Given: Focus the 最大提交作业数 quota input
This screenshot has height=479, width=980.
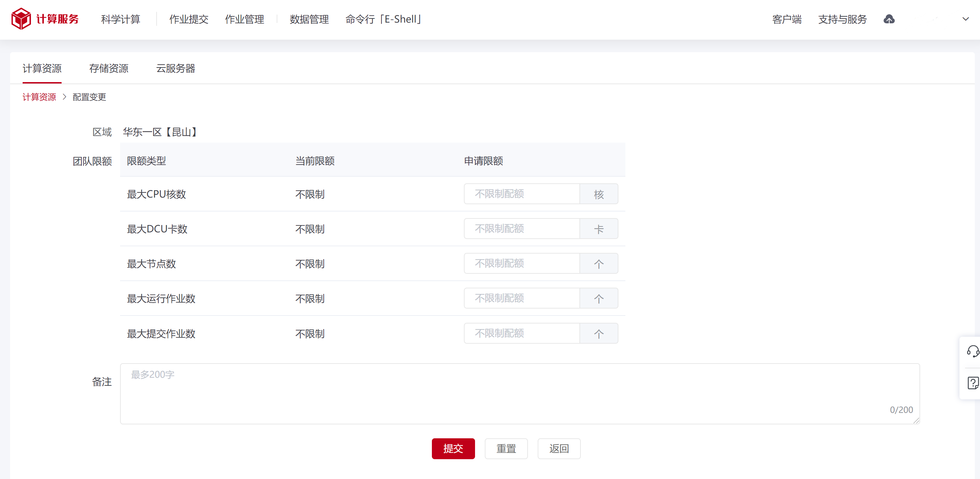Looking at the screenshot, I should [x=522, y=333].
